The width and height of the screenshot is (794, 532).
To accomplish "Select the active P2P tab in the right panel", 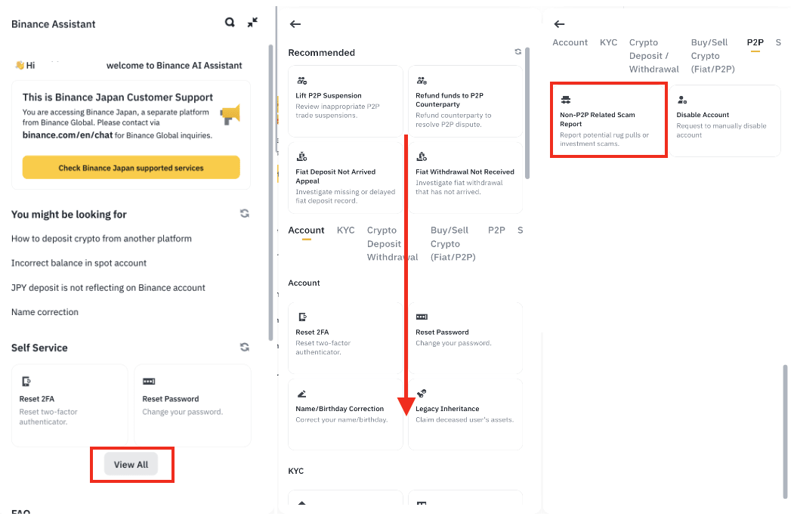I will [755, 42].
